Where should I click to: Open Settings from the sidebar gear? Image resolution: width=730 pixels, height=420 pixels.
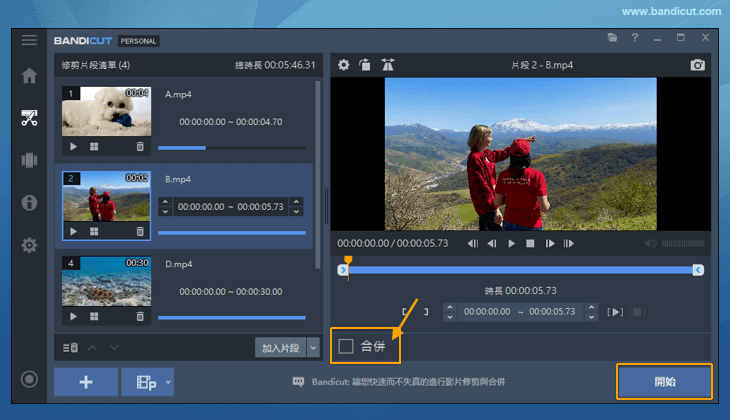coord(29,245)
